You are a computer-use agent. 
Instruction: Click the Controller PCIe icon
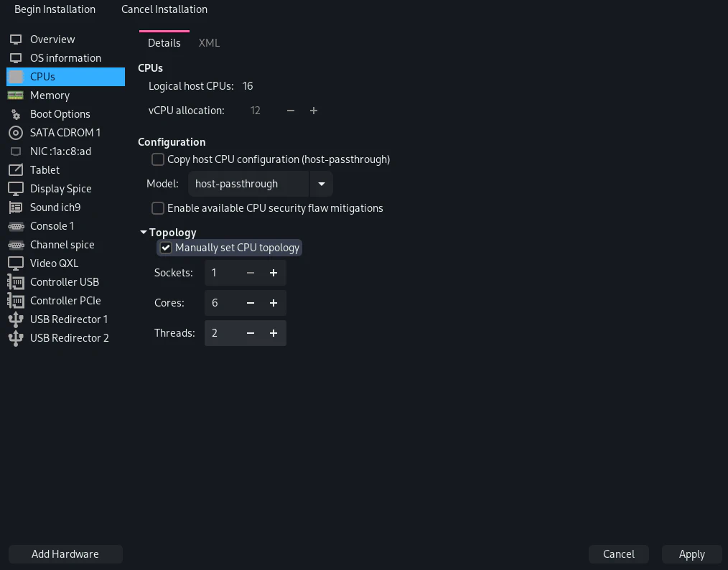(16, 301)
